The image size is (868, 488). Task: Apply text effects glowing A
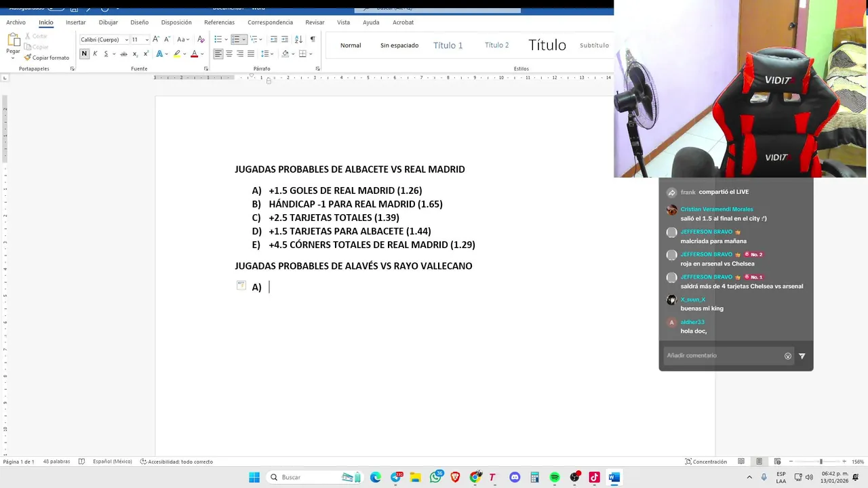(159, 54)
